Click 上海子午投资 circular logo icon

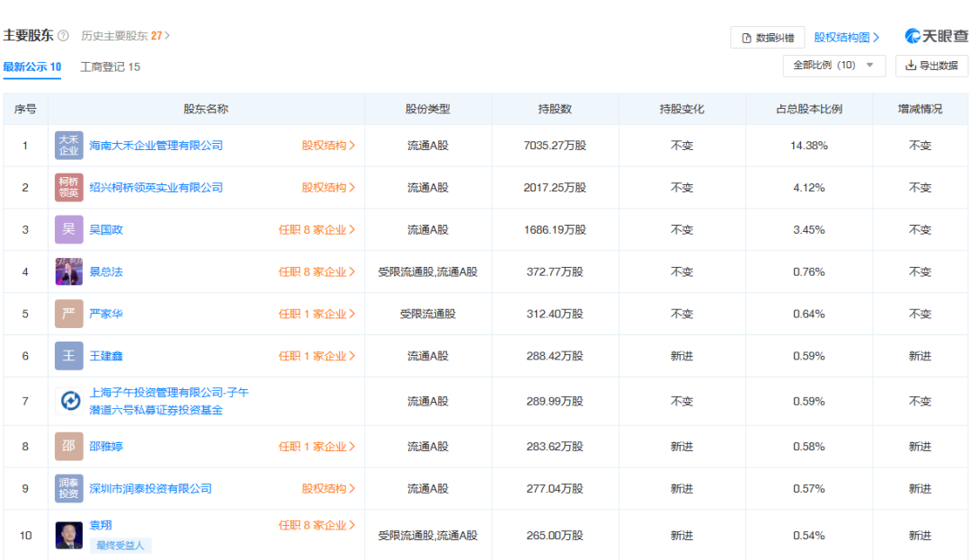(x=69, y=401)
